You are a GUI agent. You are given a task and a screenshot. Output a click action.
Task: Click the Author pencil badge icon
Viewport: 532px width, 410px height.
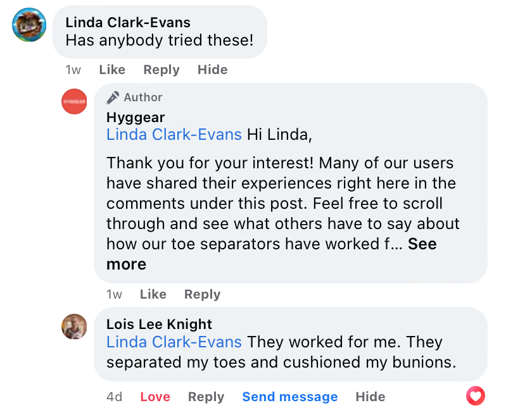(113, 97)
